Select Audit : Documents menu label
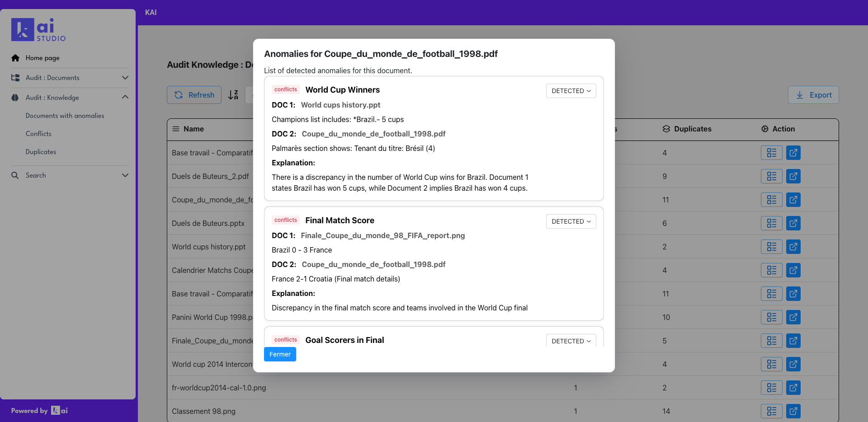Image resolution: width=868 pixels, height=422 pixels. coord(52,78)
